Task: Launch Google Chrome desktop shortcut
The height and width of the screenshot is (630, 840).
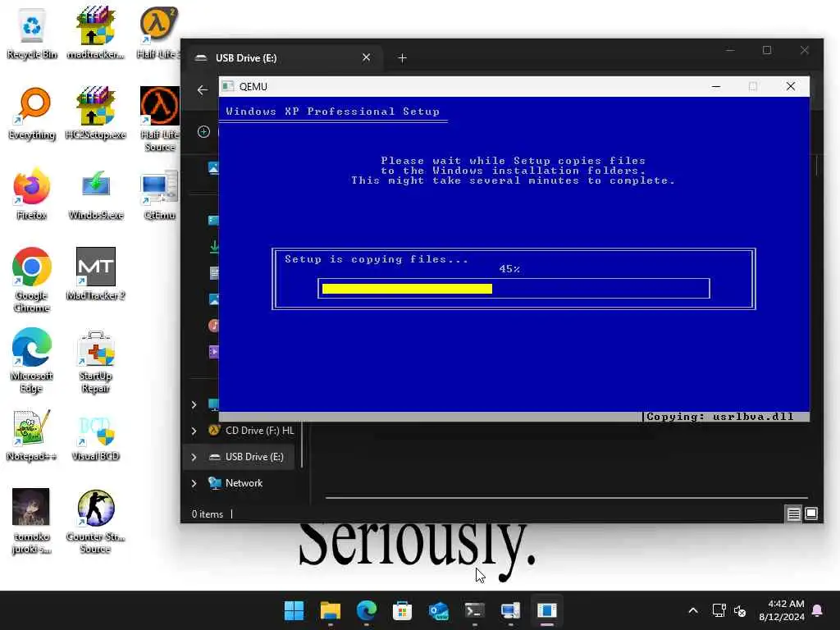Action: pyautogui.click(x=32, y=280)
